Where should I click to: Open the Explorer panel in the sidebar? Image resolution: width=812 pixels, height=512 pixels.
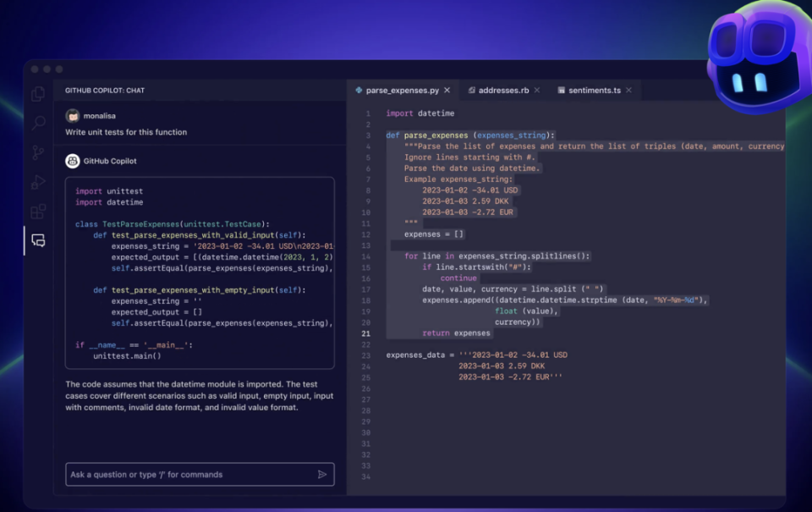coord(37,96)
